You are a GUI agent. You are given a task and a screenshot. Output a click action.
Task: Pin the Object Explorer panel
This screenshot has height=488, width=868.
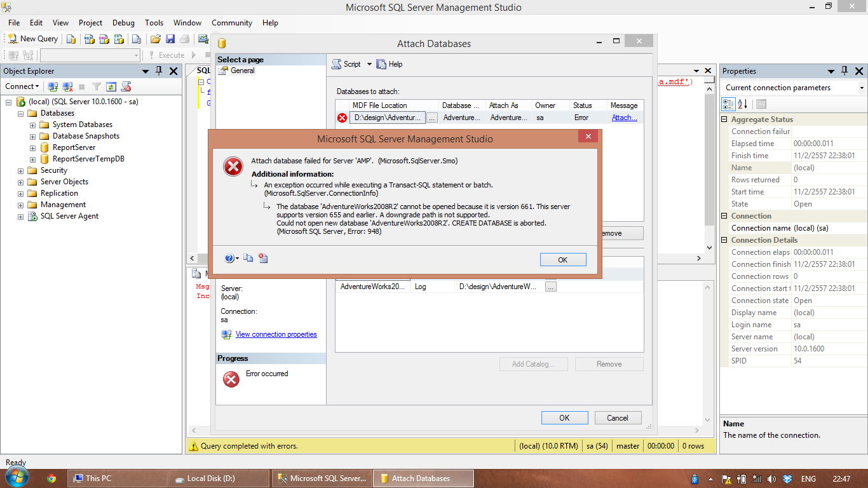point(159,71)
